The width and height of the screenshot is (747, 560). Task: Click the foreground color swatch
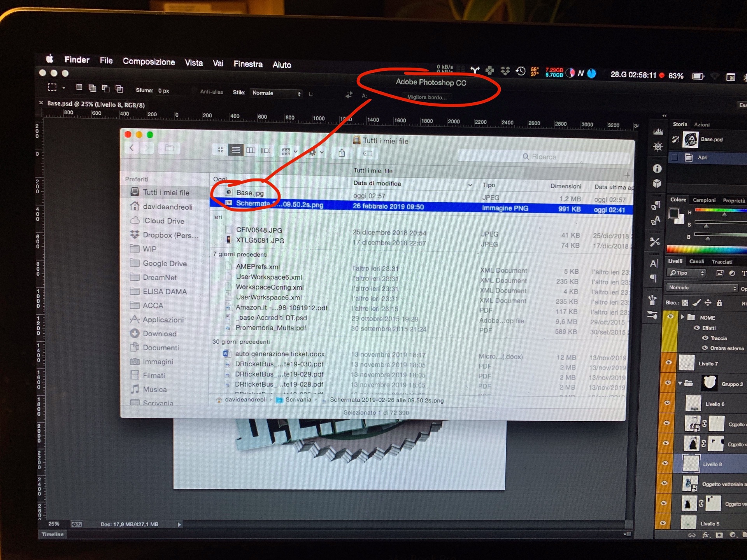[x=674, y=213]
